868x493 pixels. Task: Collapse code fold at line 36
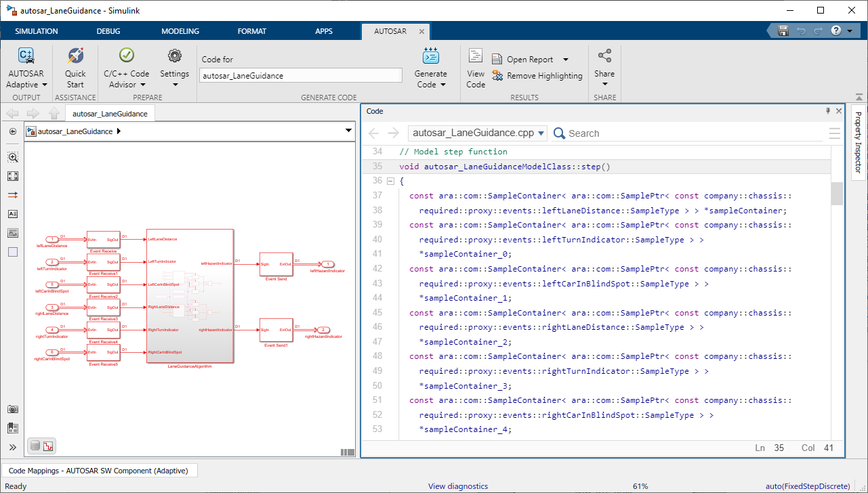(390, 181)
